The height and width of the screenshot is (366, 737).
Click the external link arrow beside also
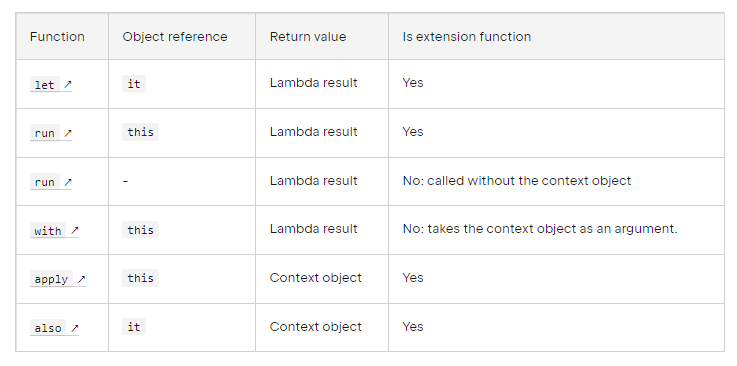(75, 327)
